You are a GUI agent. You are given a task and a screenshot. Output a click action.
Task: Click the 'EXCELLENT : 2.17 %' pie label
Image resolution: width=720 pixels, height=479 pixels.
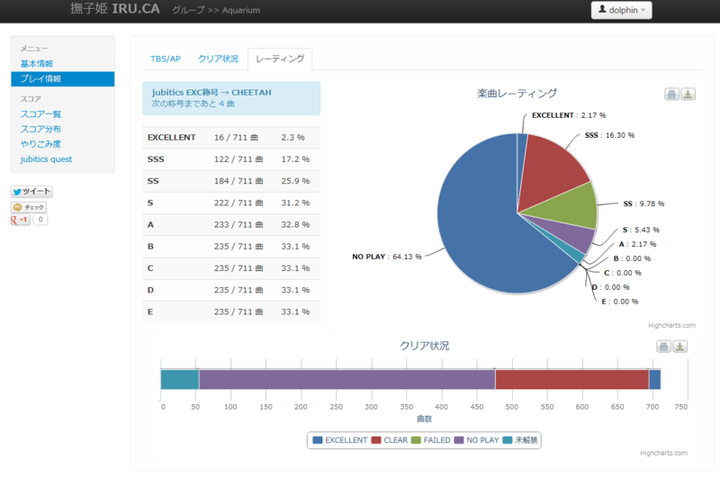point(568,115)
